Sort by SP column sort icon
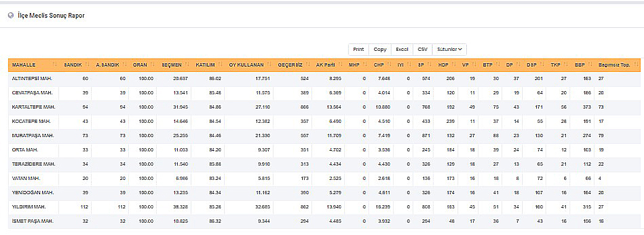This screenshot has width=644, height=235. point(429,65)
